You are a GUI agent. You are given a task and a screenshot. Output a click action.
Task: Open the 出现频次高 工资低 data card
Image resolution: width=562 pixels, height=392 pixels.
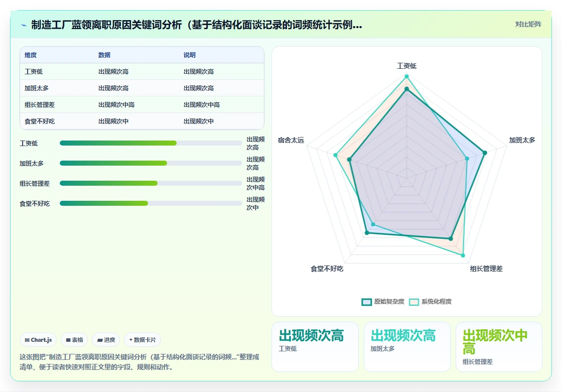(315, 346)
